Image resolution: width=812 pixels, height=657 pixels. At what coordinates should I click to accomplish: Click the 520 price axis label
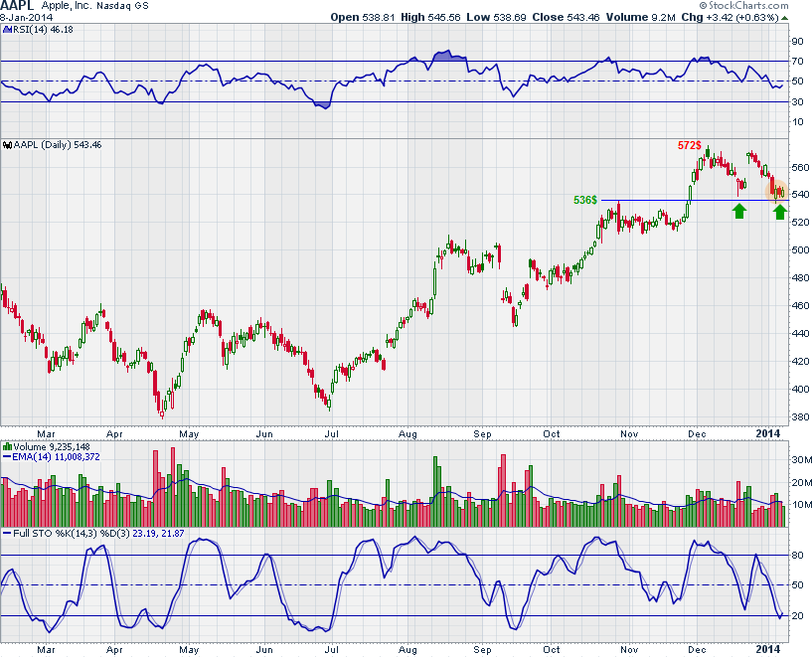pos(800,222)
